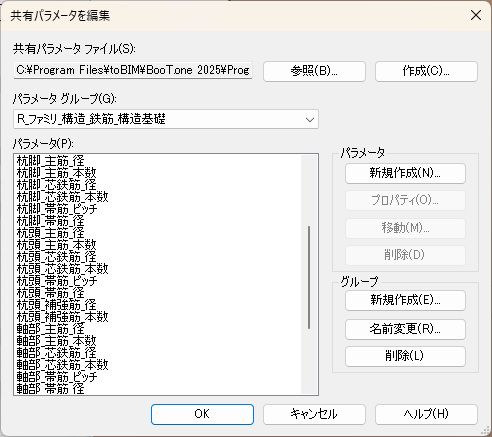Click the 作成(C)... create file button
This screenshot has width=492, height=437.
point(426,71)
